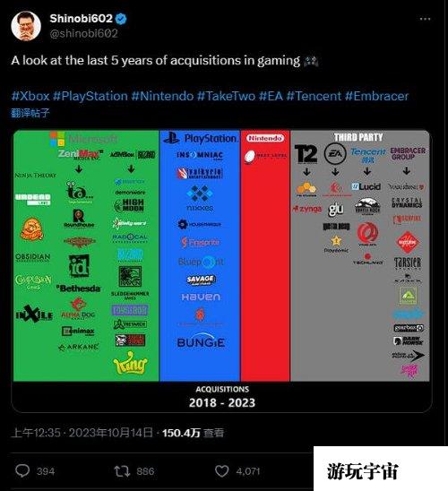Viewport: 448px width, 491px height.
Task: Open the #PlayStation hashtag
Action: [x=90, y=96]
